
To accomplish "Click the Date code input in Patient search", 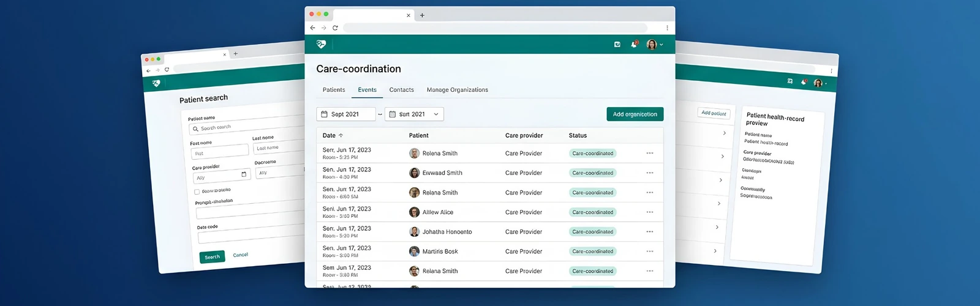I will point(251,234).
